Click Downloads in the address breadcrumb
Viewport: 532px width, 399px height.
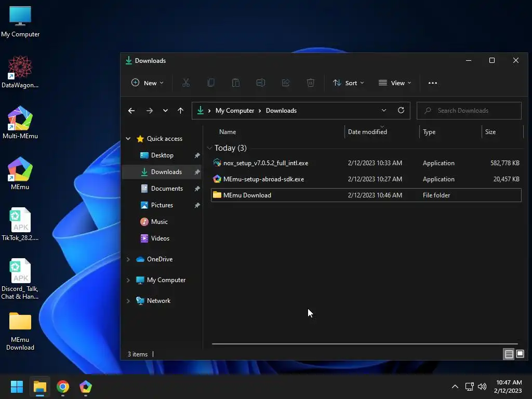tap(281, 111)
